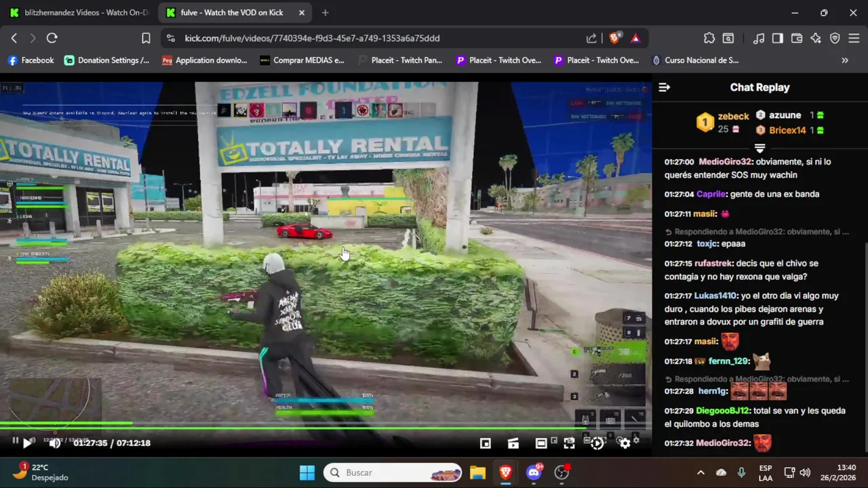View site information icon in address bar

[171, 39]
